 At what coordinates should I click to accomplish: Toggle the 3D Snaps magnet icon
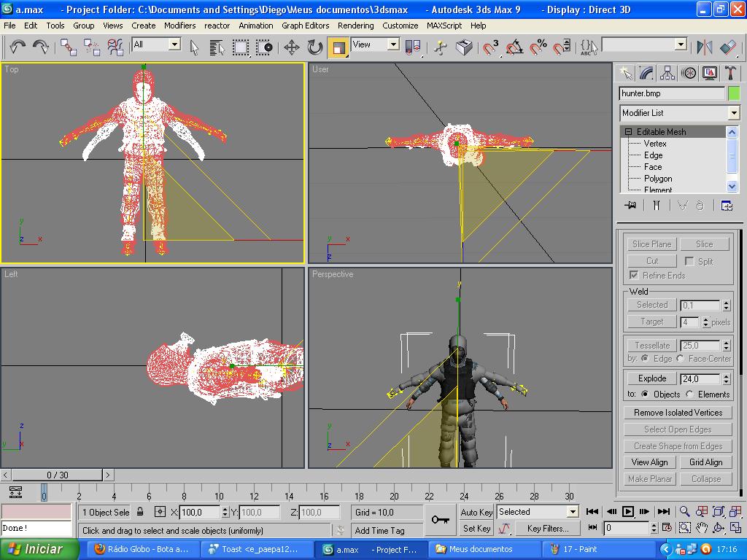490,47
